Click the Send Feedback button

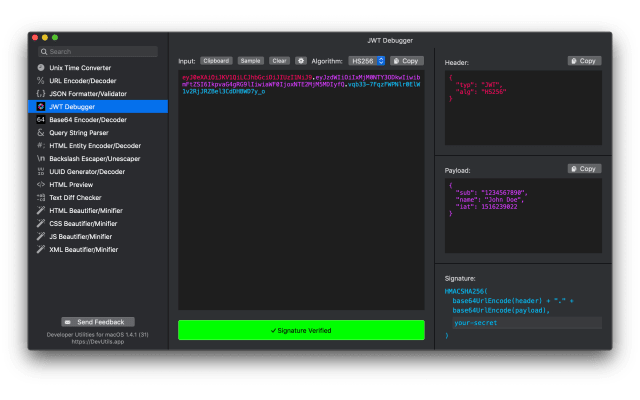tap(98, 322)
